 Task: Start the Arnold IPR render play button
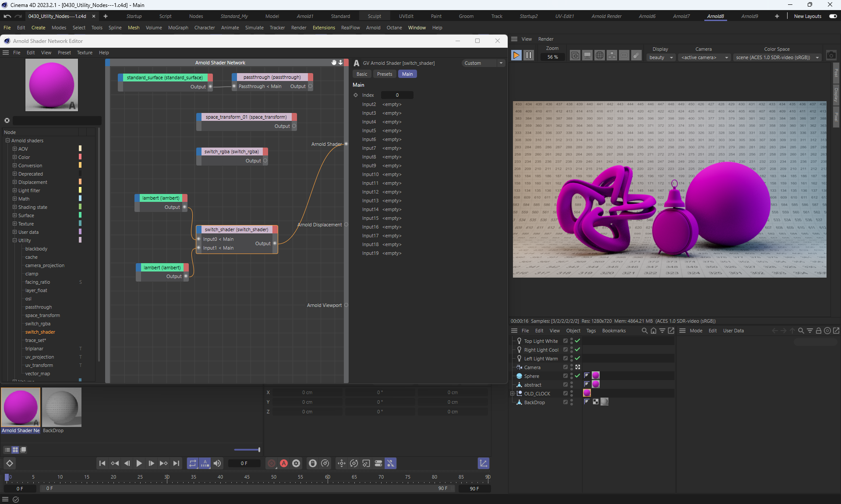516,55
